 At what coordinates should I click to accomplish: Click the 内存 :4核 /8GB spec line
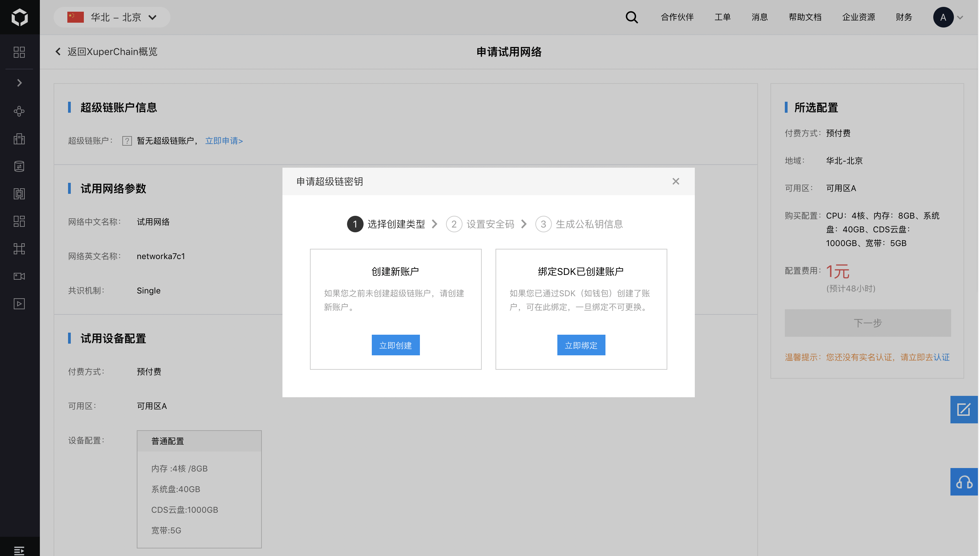[179, 469]
